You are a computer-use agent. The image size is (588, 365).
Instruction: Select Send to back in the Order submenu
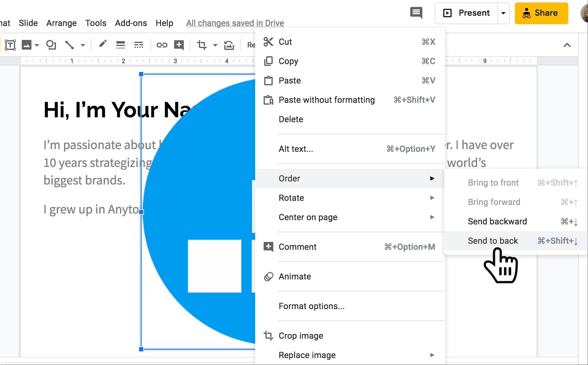(x=516, y=241)
